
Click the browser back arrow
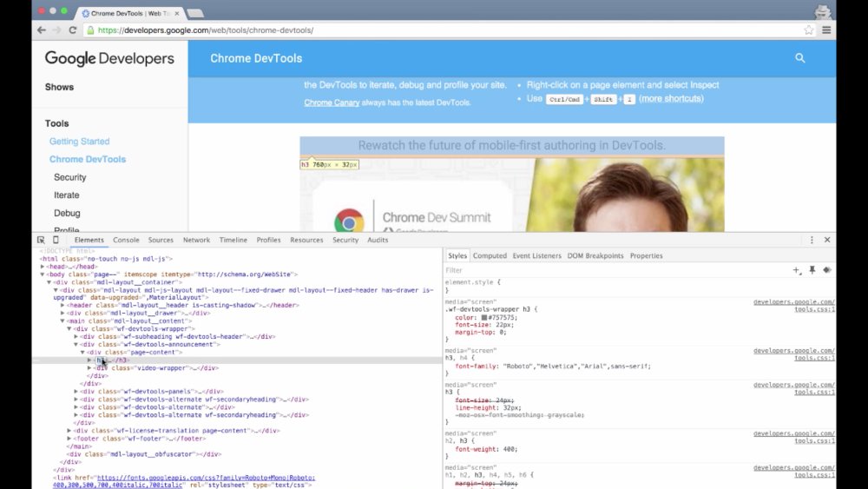(42, 30)
